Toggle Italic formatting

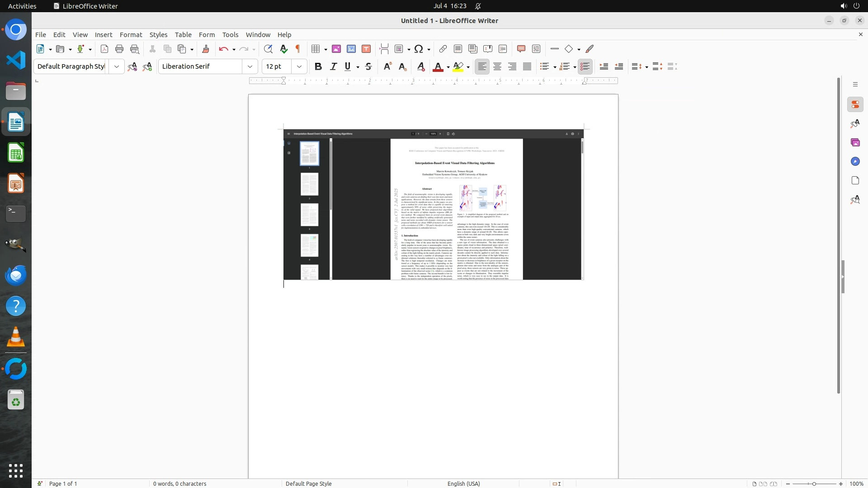tap(333, 66)
